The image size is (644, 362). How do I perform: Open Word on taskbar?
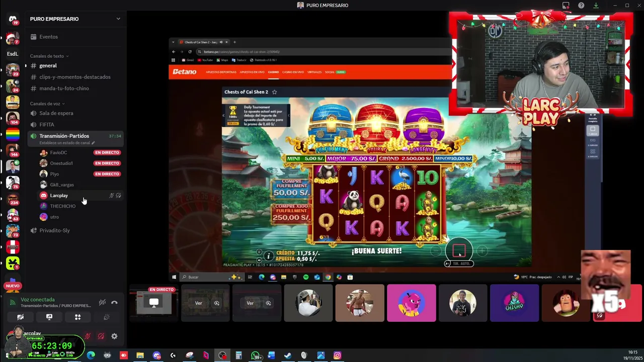[x=272, y=355]
